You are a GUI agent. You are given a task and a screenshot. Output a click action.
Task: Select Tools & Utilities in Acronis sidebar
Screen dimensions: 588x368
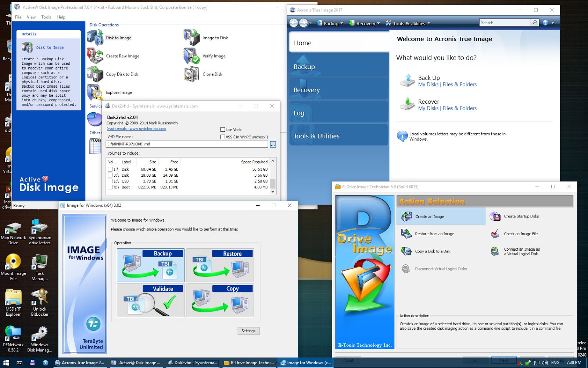[338, 135]
